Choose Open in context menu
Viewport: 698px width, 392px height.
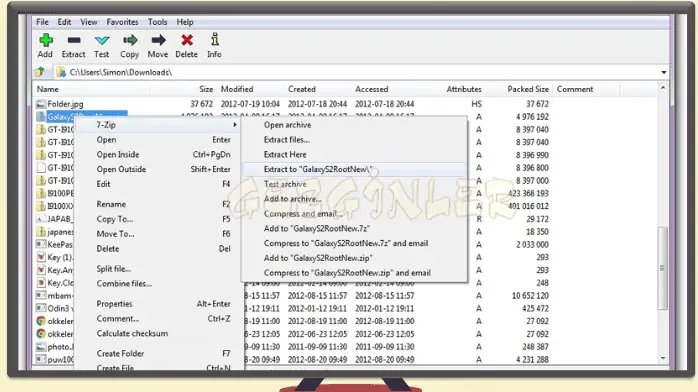coord(106,140)
